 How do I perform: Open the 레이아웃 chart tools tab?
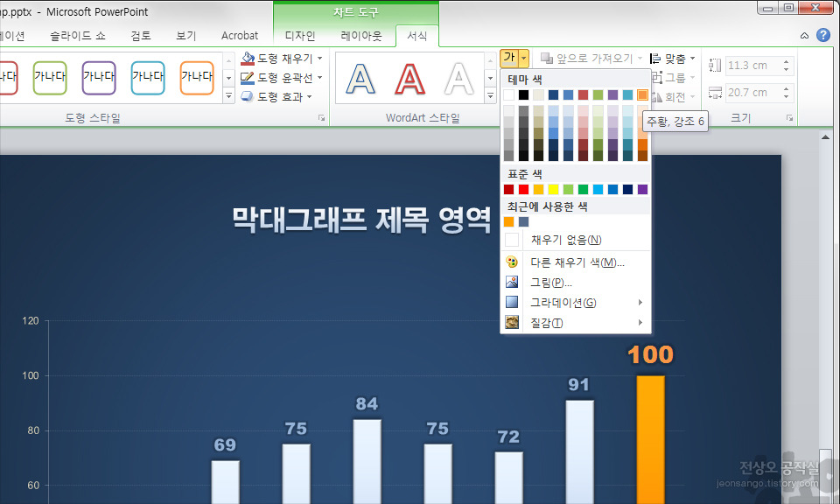(361, 36)
